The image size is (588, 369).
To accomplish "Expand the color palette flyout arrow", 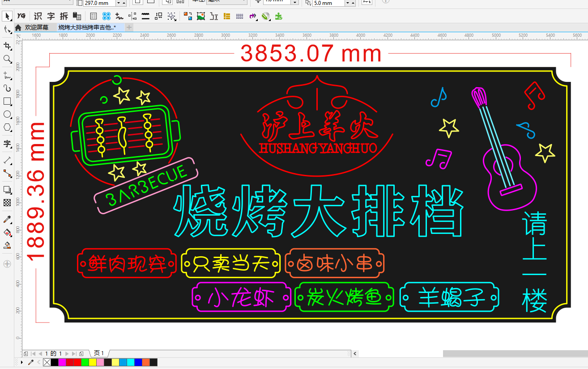I will [x=22, y=362].
